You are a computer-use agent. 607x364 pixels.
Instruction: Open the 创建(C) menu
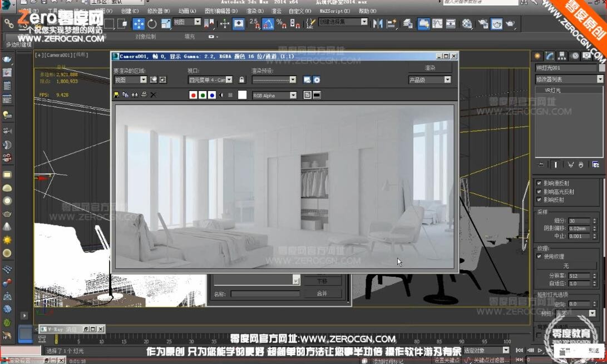coord(130,11)
